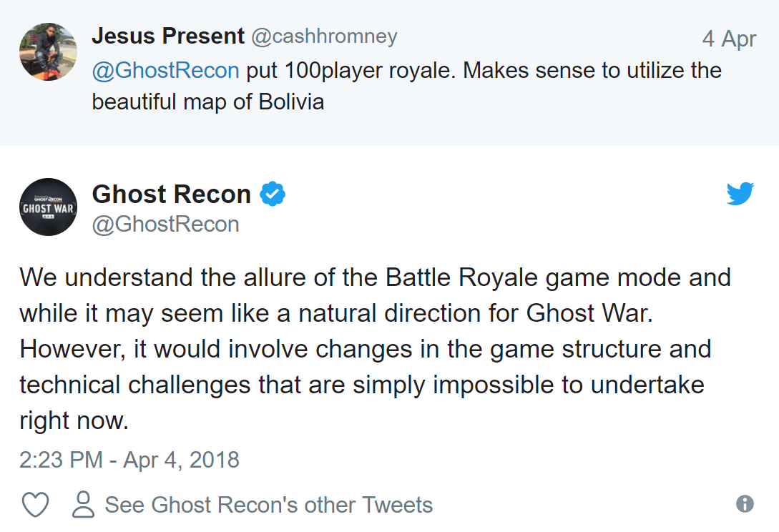Viewport: 779px width, 532px height.
Task: Click the 'beautiful map of Bolivia' line
Action: click(x=207, y=102)
